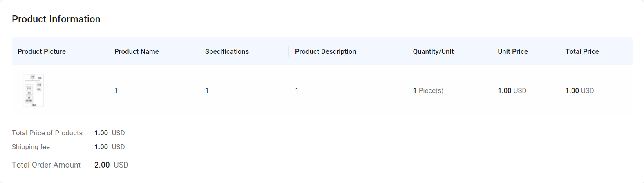Click the 2.00 USD total order amount
644x183 pixels.
[111, 165]
